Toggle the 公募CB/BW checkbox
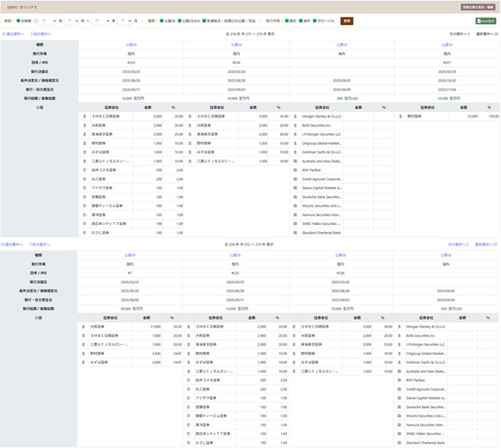501x448 pixels. [179, 21]
